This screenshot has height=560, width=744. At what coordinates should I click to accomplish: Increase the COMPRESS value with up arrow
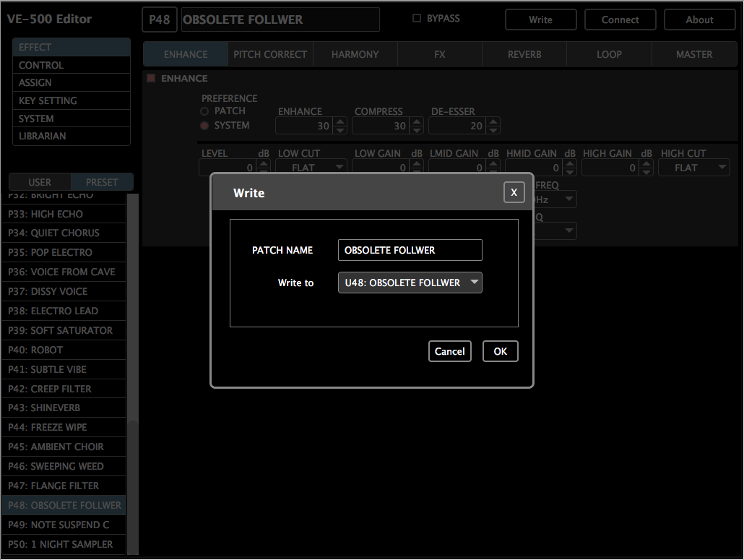pos(417,122)
